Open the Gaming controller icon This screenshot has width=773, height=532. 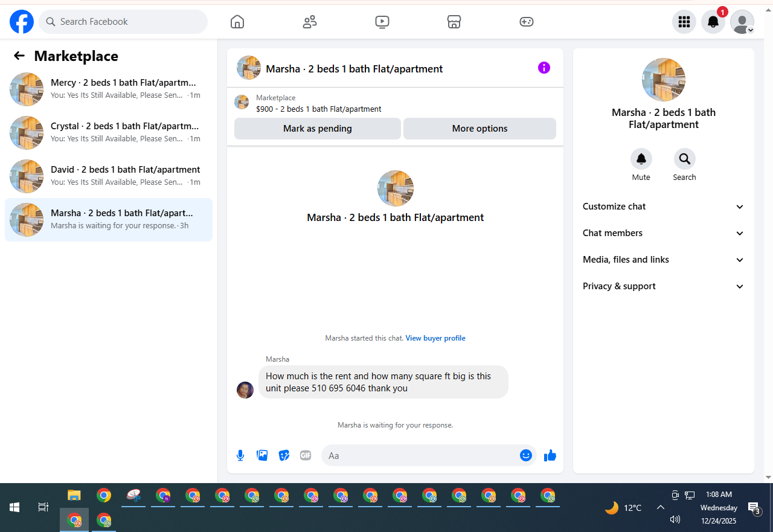pos(527,22)
